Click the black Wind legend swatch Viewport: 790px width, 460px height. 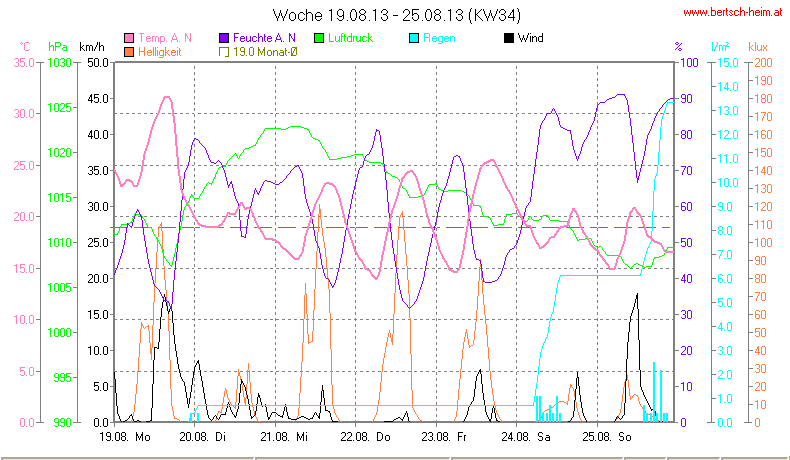(508, 38)
